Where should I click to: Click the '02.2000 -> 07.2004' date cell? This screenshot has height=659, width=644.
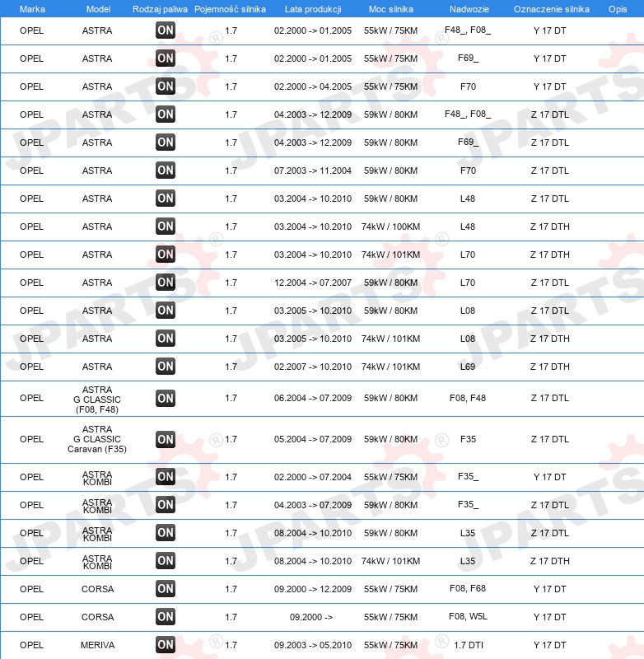point(313,477)
